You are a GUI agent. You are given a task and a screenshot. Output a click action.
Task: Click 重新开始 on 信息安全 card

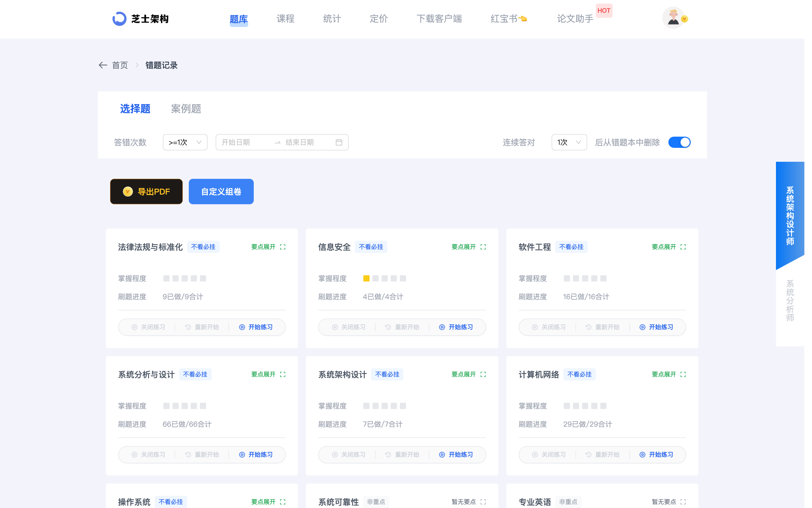pos(402,327)
